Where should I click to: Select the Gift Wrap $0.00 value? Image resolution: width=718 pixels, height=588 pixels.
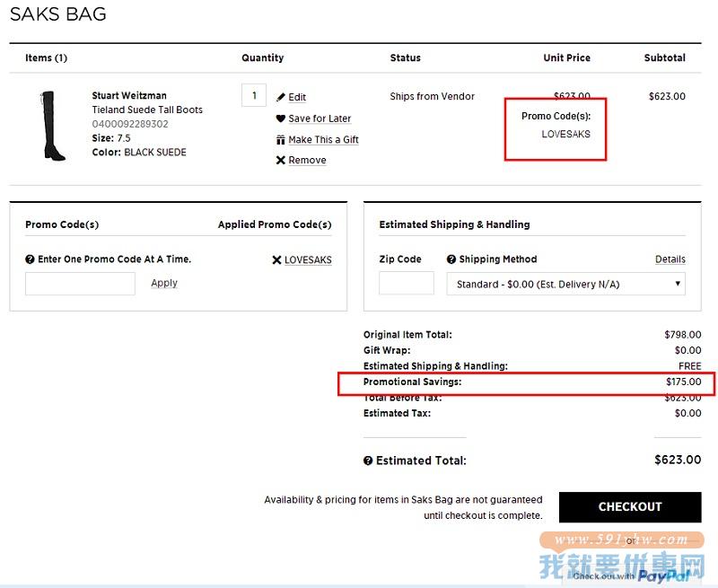point(687,350)
